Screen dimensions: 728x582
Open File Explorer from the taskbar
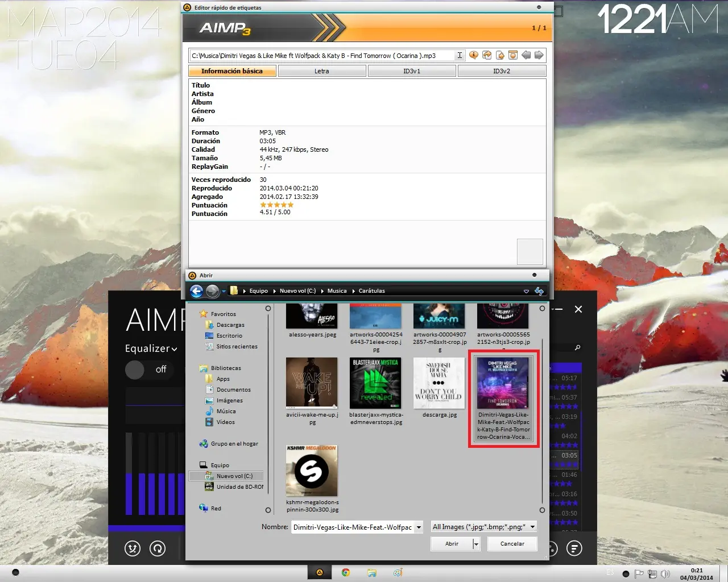click(371, 572)
